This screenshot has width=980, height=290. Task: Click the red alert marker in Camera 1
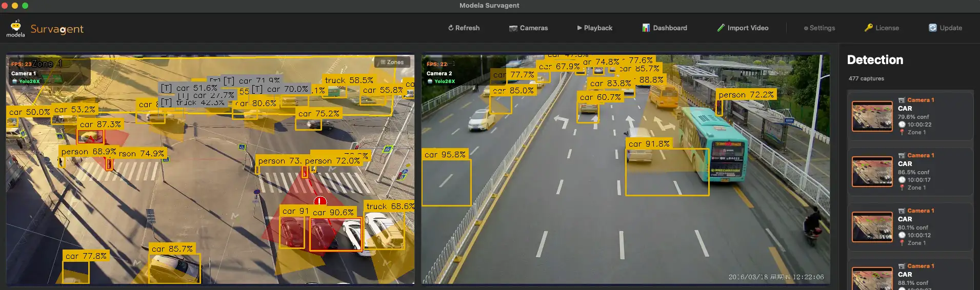320,201
